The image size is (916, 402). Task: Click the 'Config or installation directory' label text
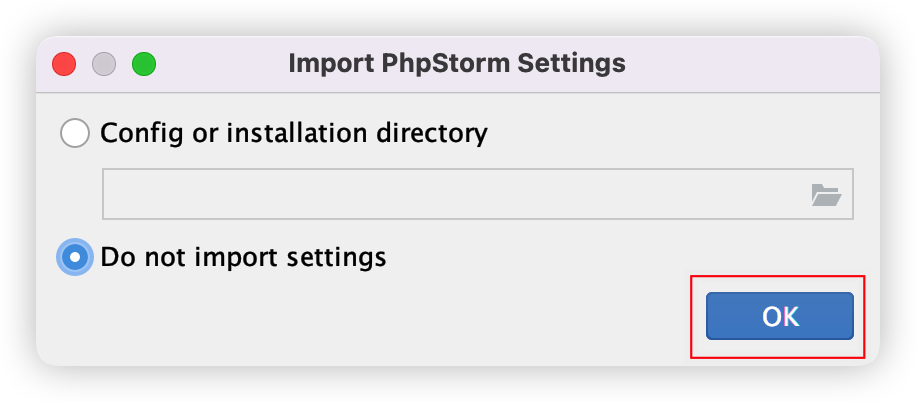pos(294,133)
